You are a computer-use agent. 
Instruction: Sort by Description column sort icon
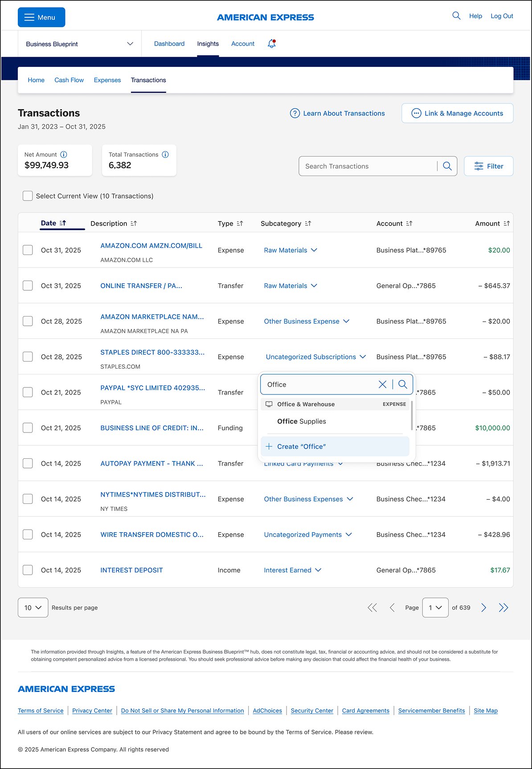pyautogui.click(x=134, y=223)
